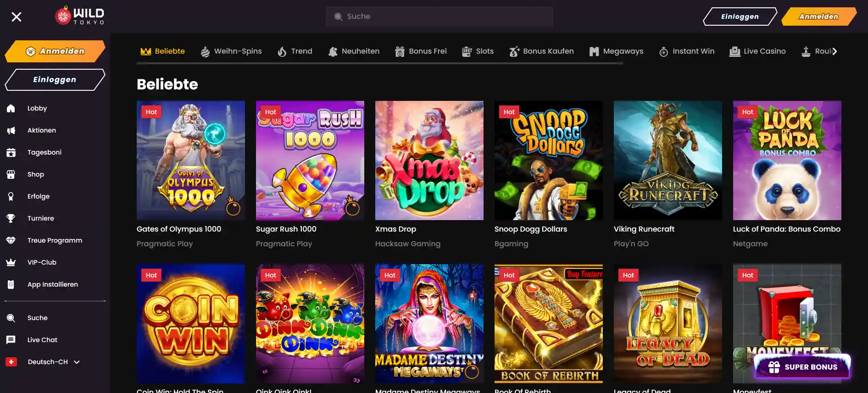This screenshot has width=868, height=393.
Task: Close the sidebar with X icon
Action: point(17,17)
